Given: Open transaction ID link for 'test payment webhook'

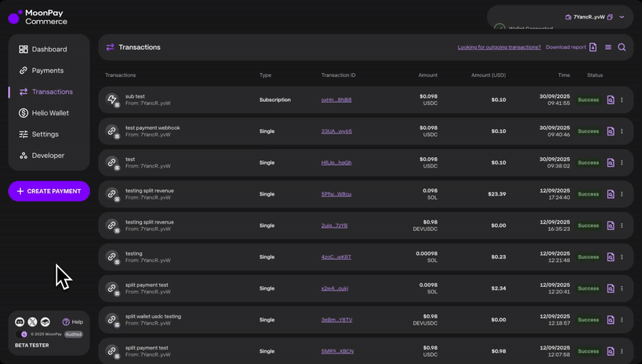Looking at the screenshot, I should 336,131.
